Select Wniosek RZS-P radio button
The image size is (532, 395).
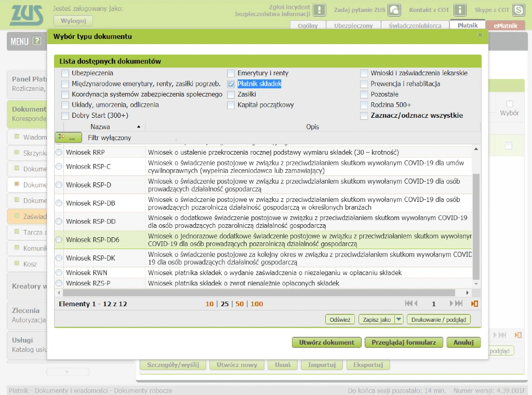tap(59, 283)
